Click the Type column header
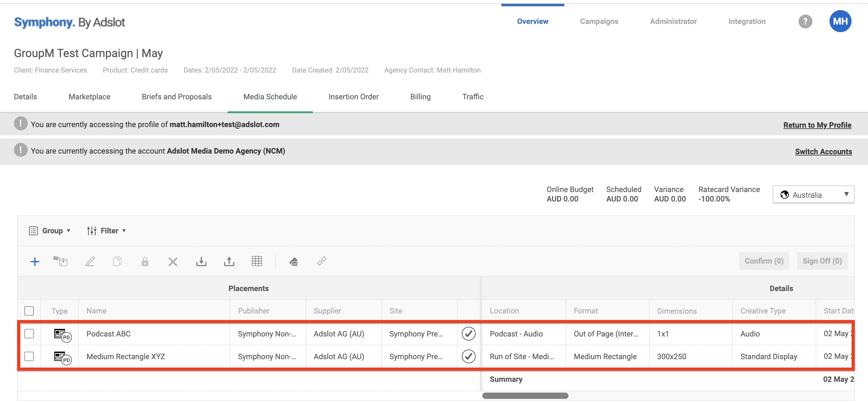Image resolution: width=868 pixels, height=403 pixels. click(59, 311)
